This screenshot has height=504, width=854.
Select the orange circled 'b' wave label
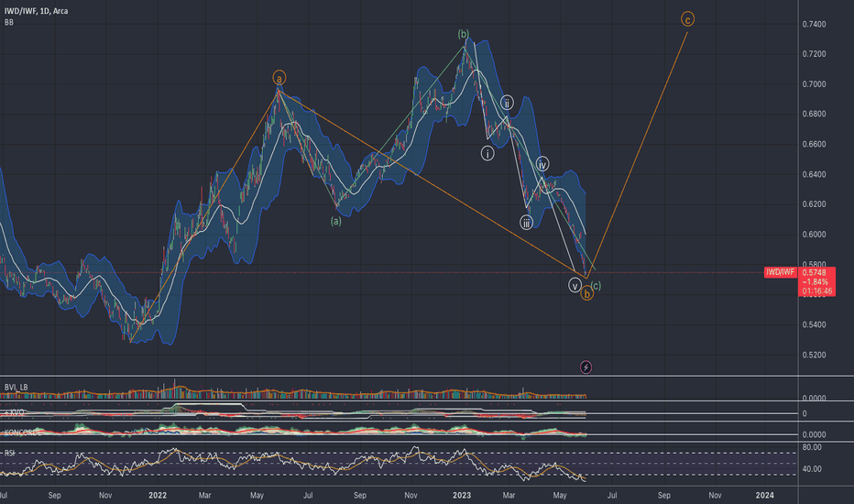click(x=586, y=294)
